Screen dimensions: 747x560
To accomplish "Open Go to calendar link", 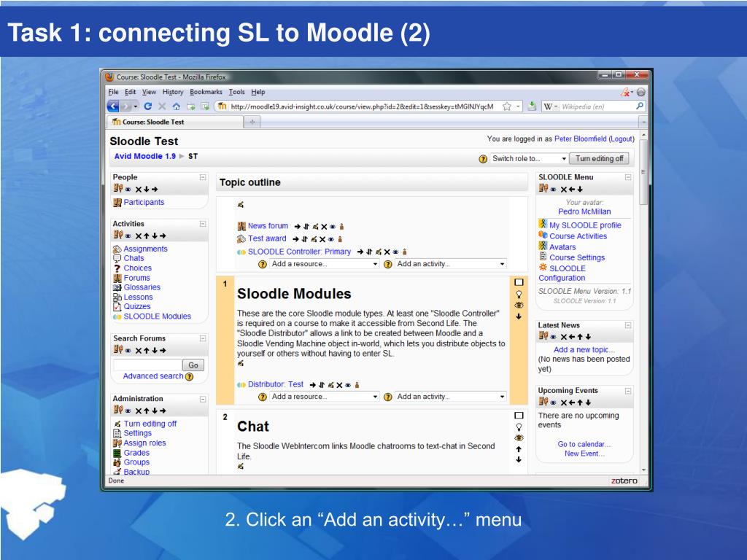I will [x=584, y=444].
